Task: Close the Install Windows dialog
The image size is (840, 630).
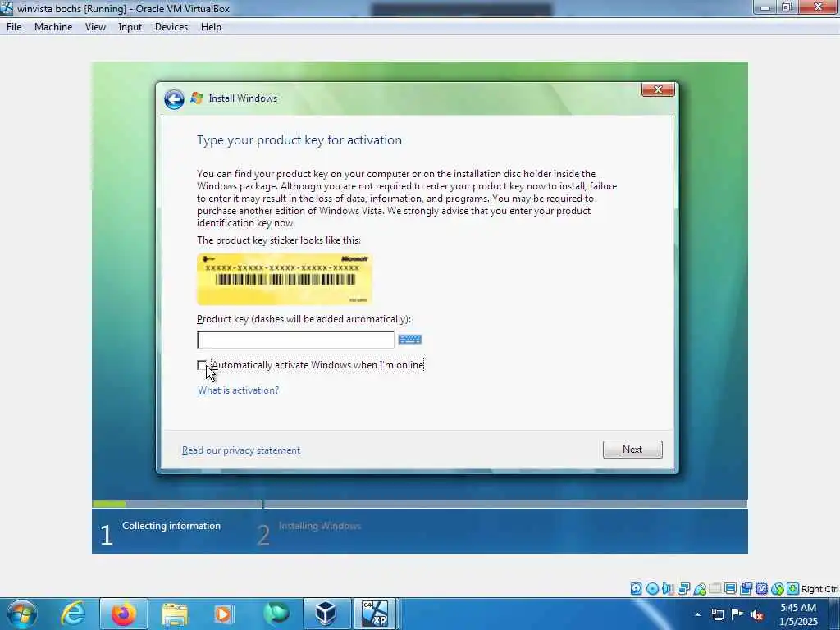Action: click(x=658, y=89)
